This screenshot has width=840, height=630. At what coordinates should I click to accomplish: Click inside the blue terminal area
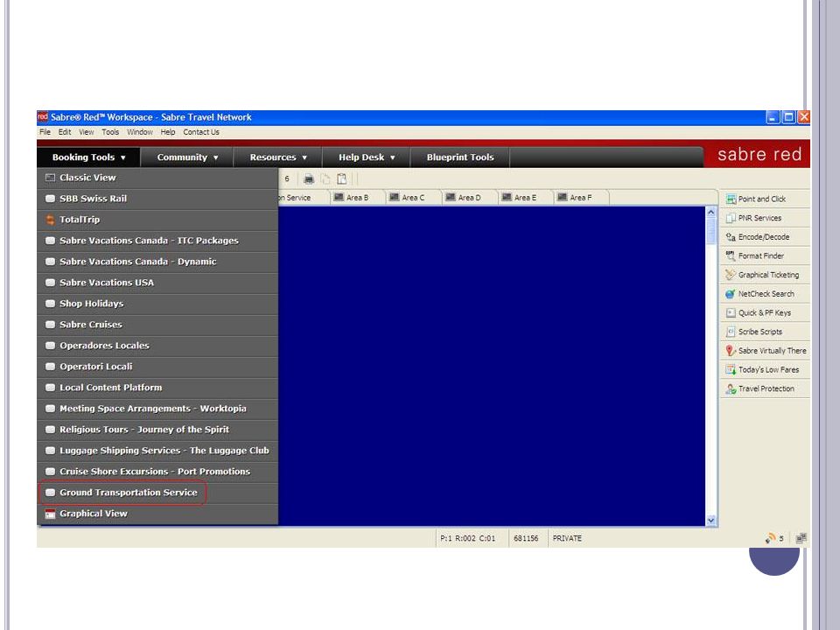point(492,367)
